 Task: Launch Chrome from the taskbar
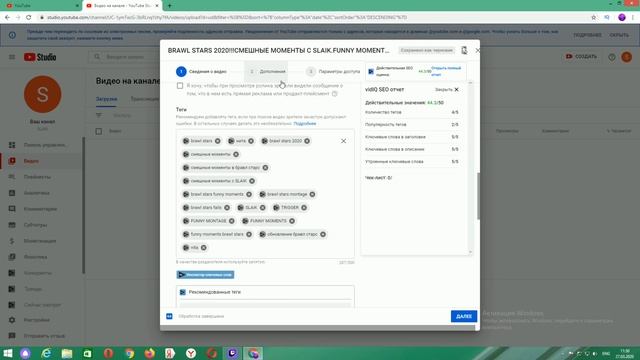click(x=129, y=353)
